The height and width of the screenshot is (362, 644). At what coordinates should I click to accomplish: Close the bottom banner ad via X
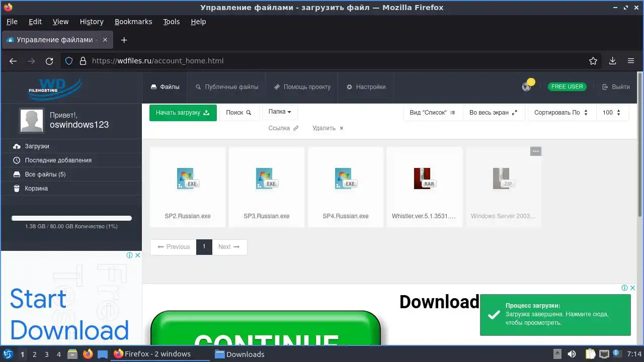(633, 288)
